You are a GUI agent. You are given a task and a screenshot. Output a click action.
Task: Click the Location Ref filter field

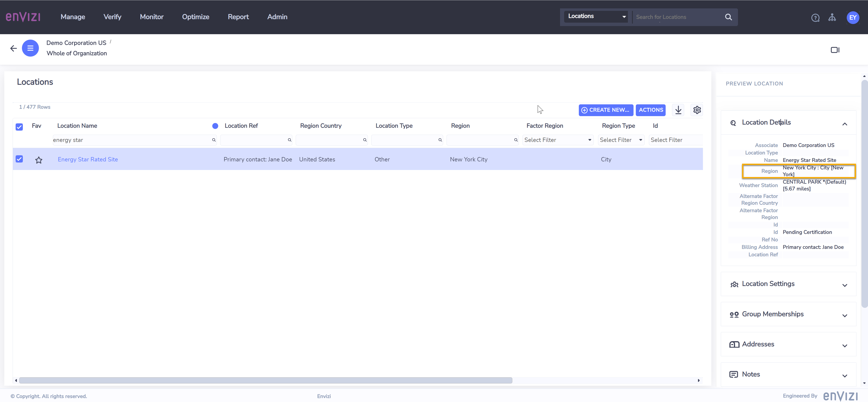(256, 140)
